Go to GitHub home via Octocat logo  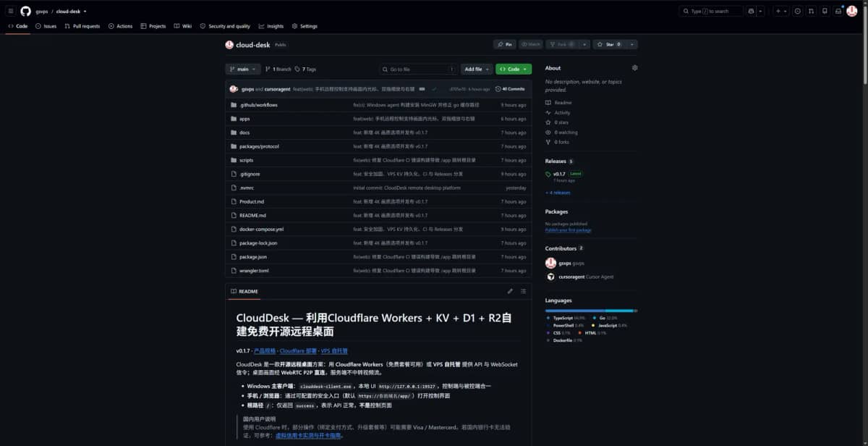(x=25, y=12)
